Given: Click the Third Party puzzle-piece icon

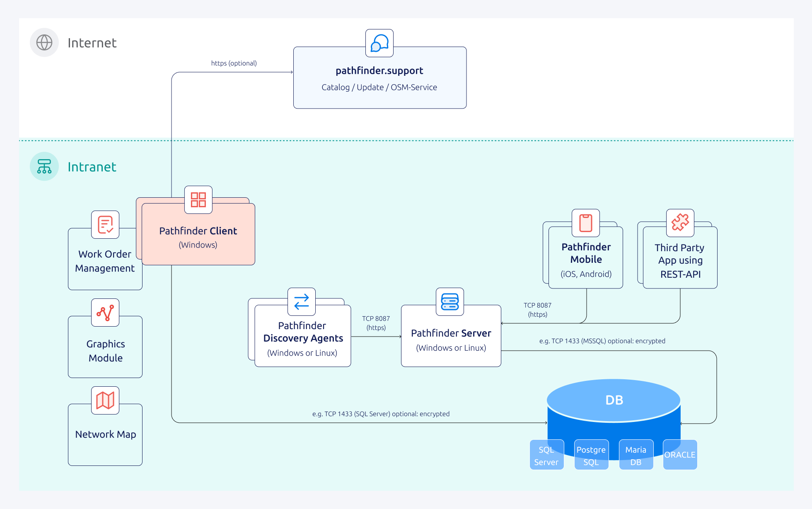Looking at the screenshot, I should pyautogui.click(x=680, y=223).
